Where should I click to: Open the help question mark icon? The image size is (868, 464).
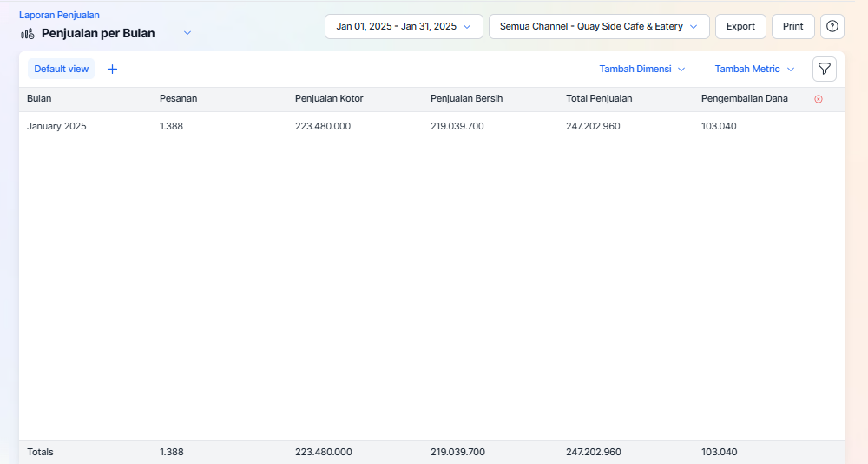click(832, 26)
